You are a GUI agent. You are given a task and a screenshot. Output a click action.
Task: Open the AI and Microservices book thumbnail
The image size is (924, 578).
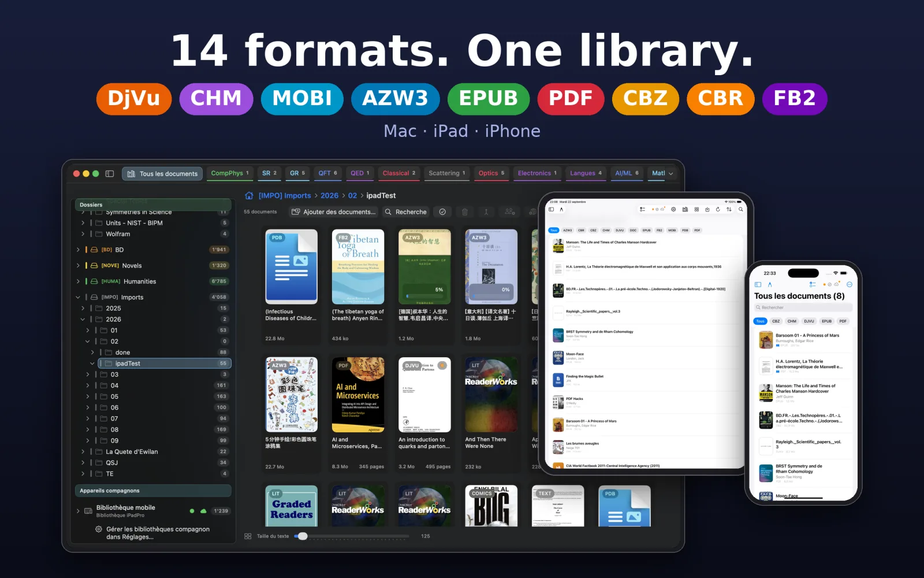(358, 395)
